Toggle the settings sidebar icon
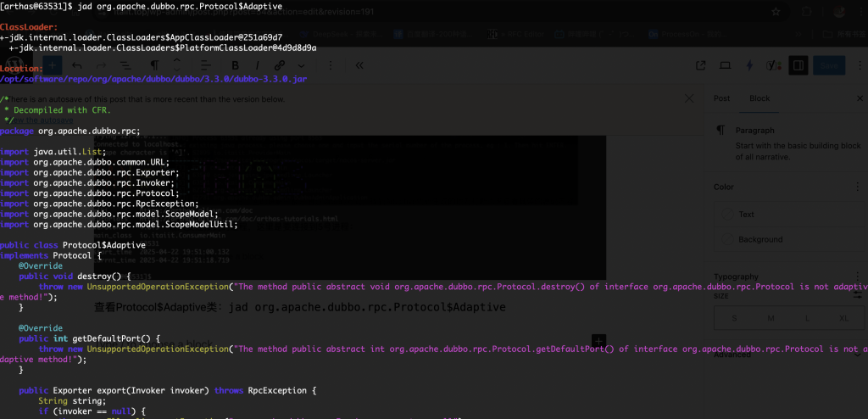This screenshot has width=868, height=419. [x=798, y=65]
